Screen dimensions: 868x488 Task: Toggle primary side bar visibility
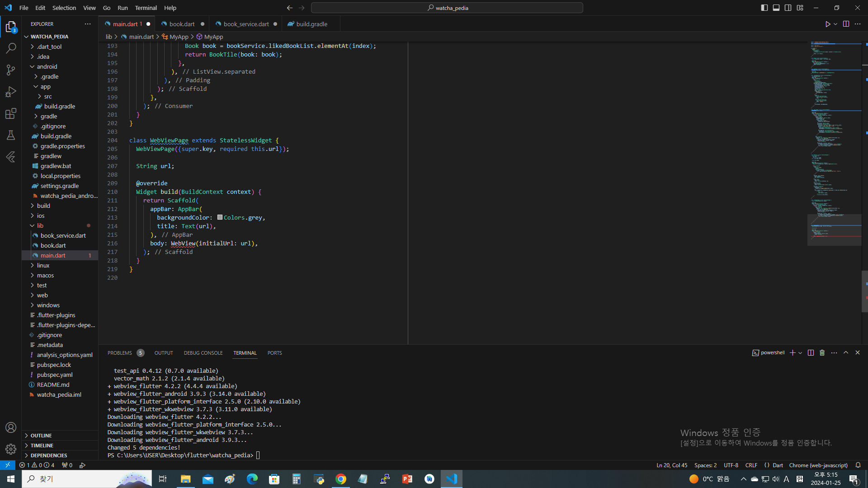click(x=764, y=8)
